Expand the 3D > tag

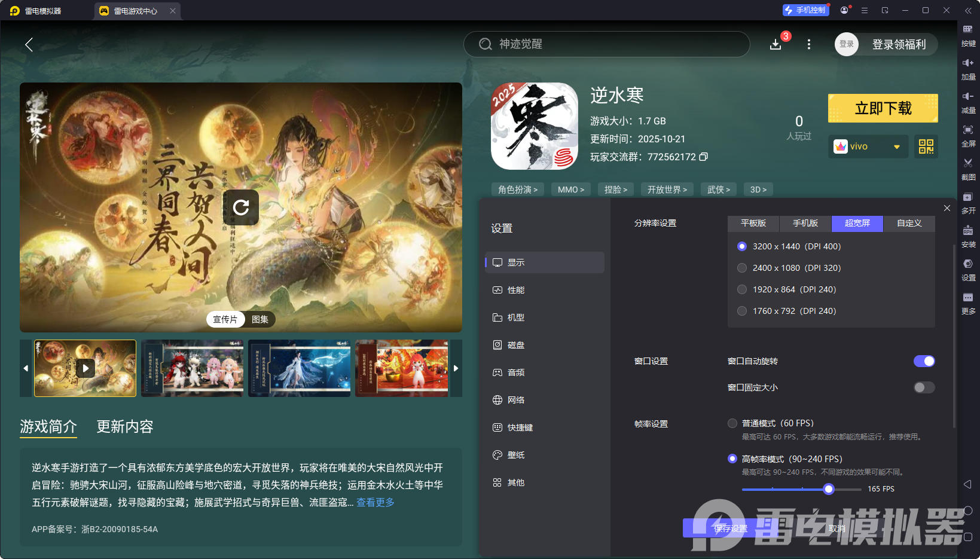pyautogui.click(x=758, y=190)
